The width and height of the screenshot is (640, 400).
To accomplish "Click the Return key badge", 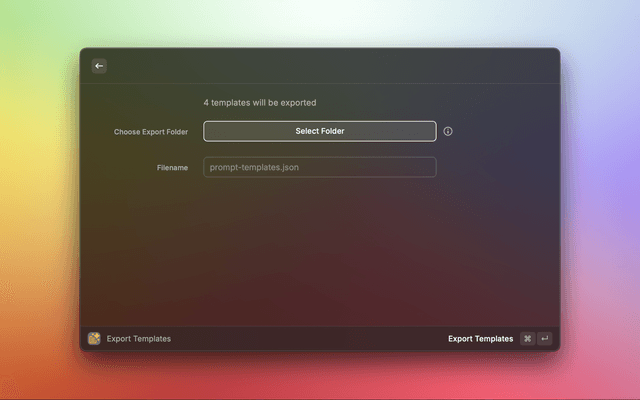I will pyautogui.click(x=544, y=339).
